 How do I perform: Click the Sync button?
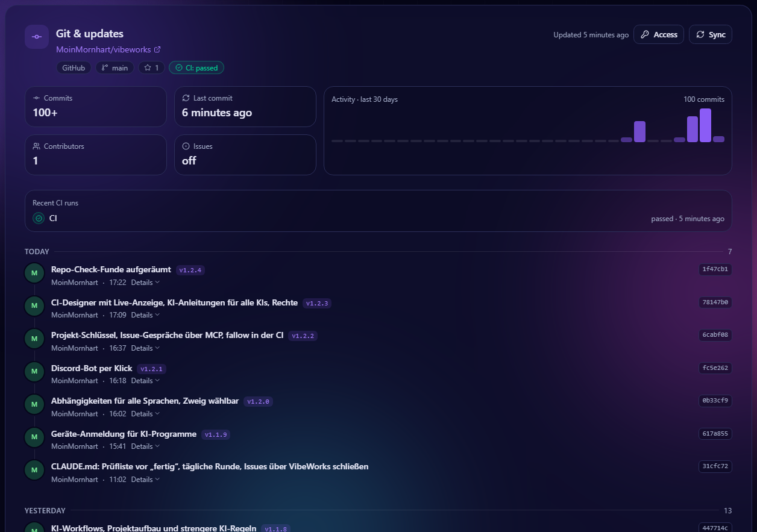click(711, 34)
